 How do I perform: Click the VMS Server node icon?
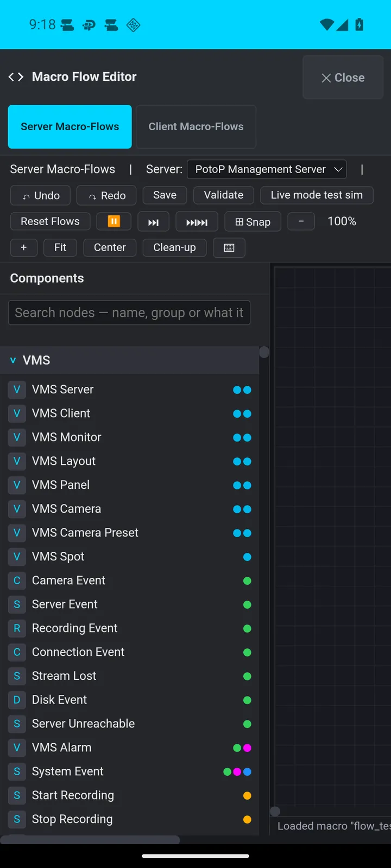click(17, 390)
